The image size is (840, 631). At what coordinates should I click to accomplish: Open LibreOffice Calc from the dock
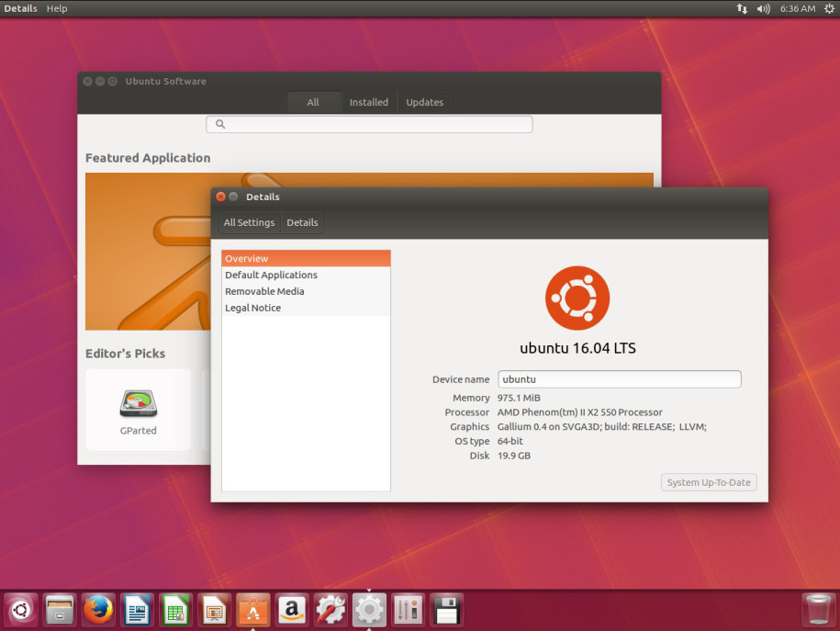click(175, 610)
